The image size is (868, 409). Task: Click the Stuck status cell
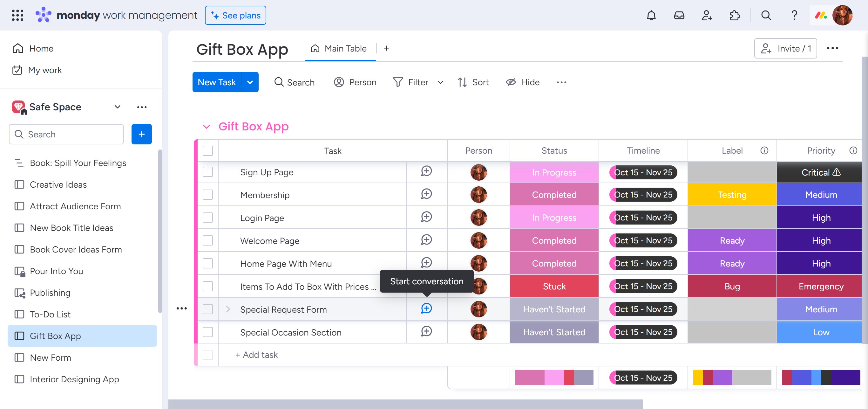554,286
